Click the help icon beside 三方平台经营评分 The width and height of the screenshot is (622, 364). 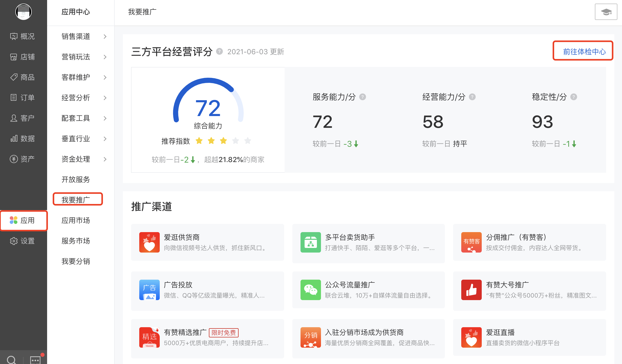coord(219,51)
